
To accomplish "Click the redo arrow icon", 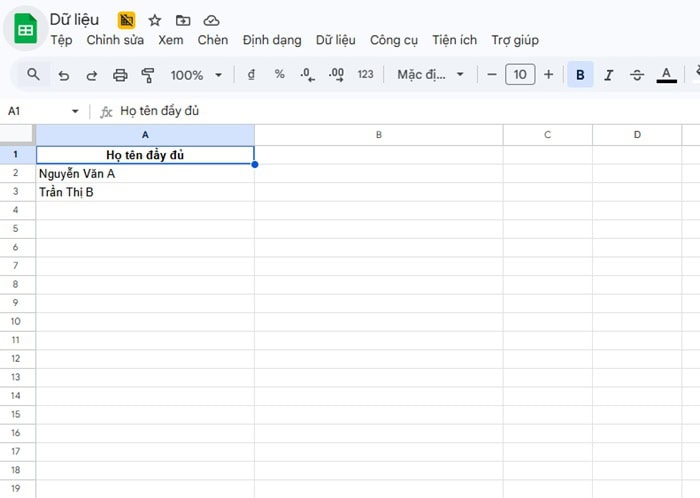I will tap(92, 75).
